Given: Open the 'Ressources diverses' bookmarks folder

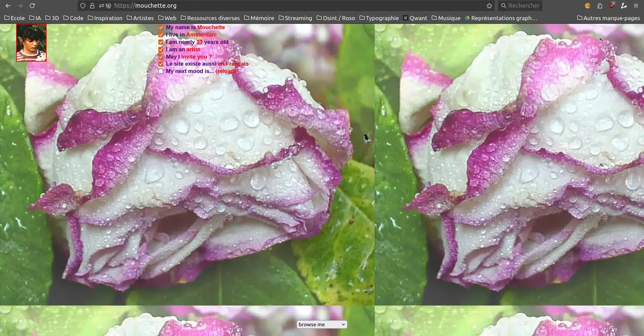Looking at the screenshot, I should (210, 18).
